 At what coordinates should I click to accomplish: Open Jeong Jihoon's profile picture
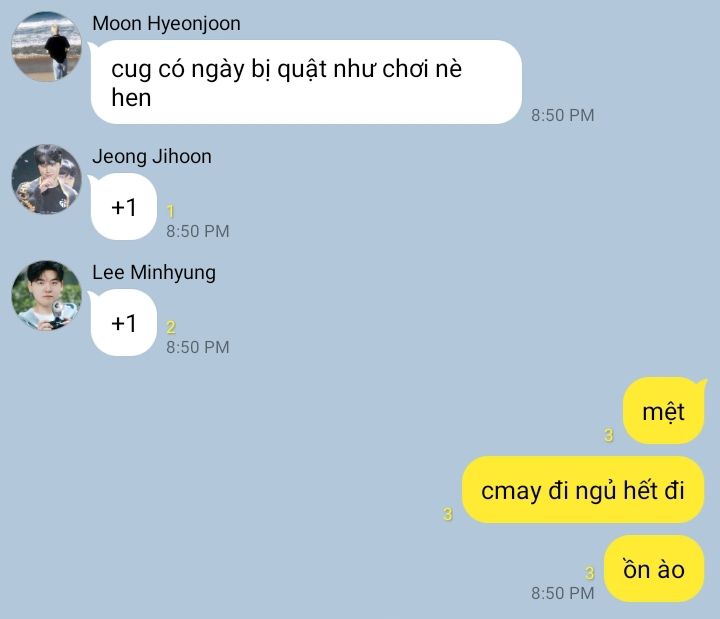46,179
